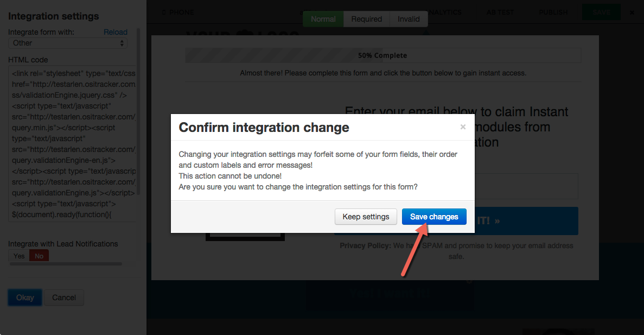Choose Keep settings in dialog
The image size is (644, 335).
[x=366, y=217]
